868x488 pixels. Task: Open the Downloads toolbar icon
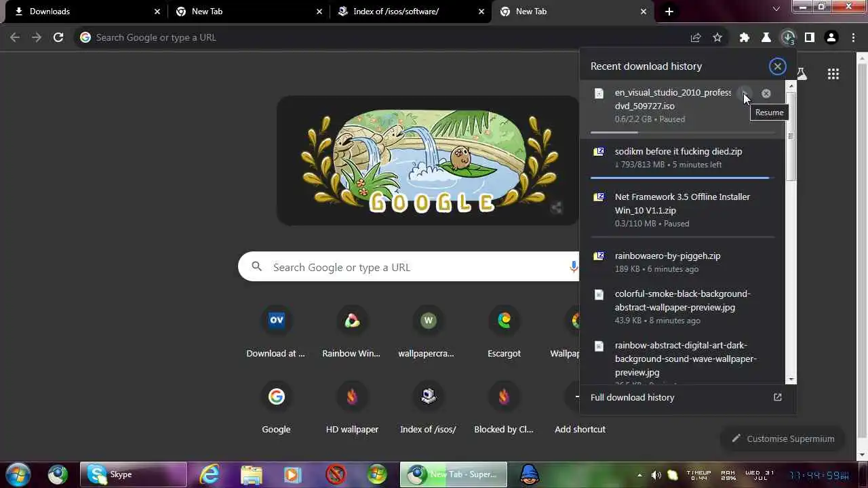pos(788,37)
